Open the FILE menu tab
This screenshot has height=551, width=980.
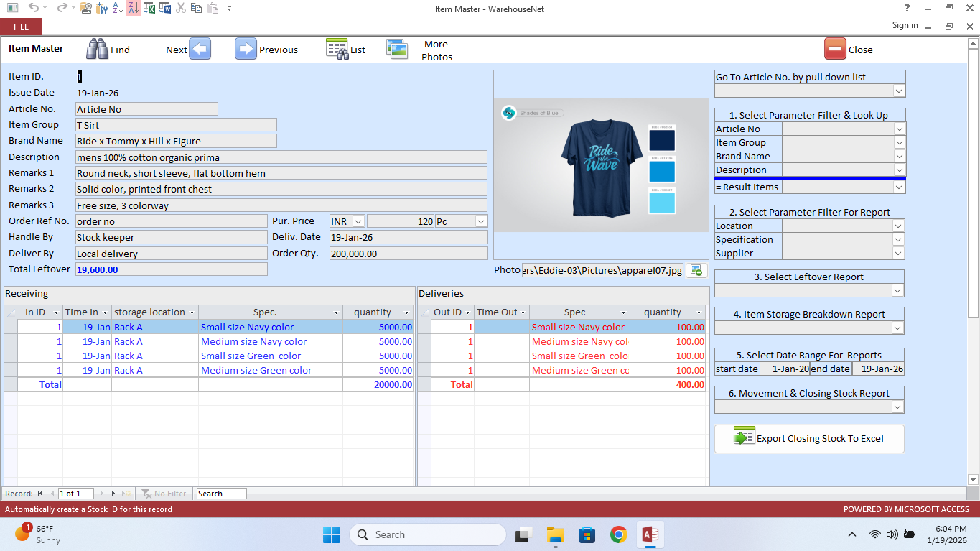pyautogui.click(x=21, y=27)
